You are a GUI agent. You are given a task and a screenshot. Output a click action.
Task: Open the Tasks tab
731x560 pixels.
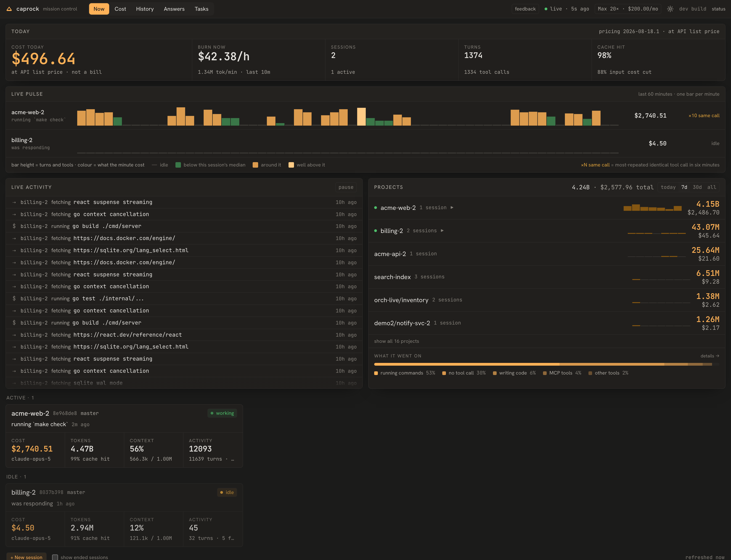201,9
